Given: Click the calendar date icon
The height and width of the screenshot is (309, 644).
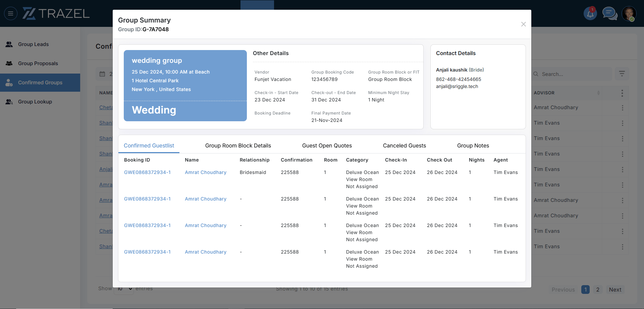Looking at the screenshot, I should (103, 74).
